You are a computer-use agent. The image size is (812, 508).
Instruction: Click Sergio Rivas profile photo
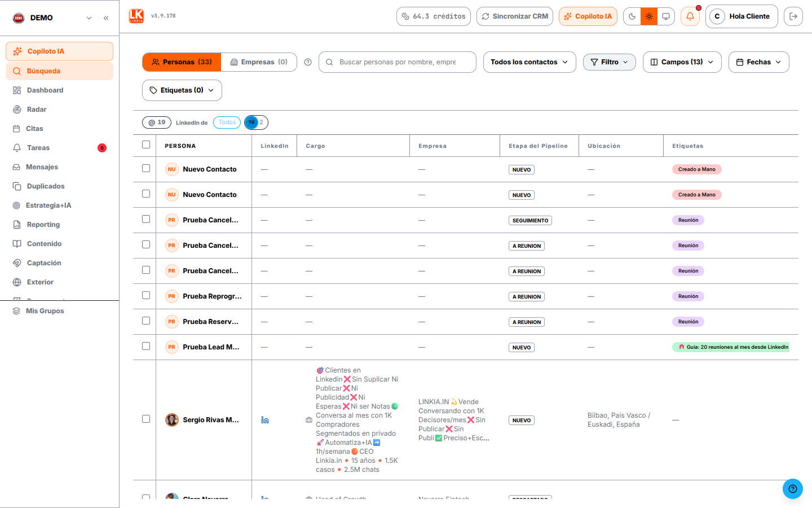(x=172, y=420)
